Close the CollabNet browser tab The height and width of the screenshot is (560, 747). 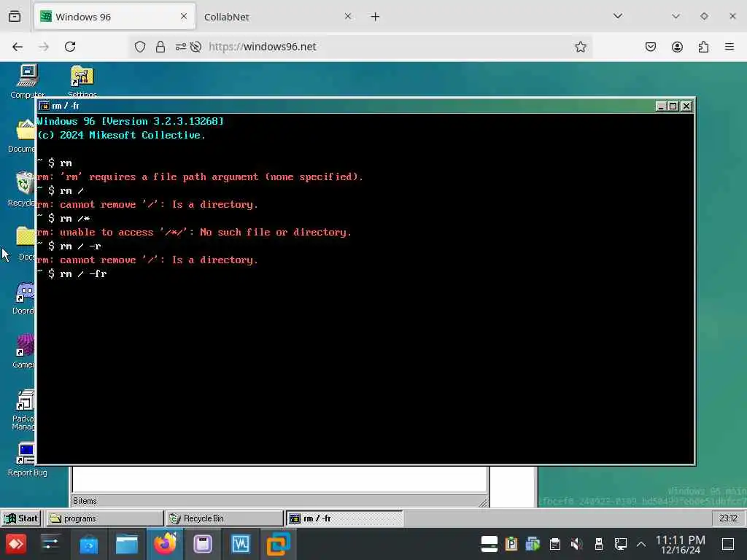tap(348, 17)
